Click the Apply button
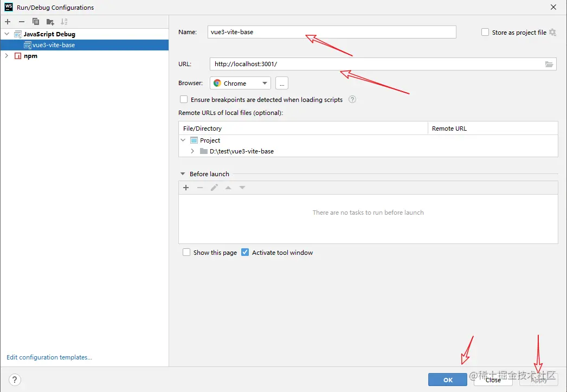The height and width of the screenshot is (392, 567). 539,380
